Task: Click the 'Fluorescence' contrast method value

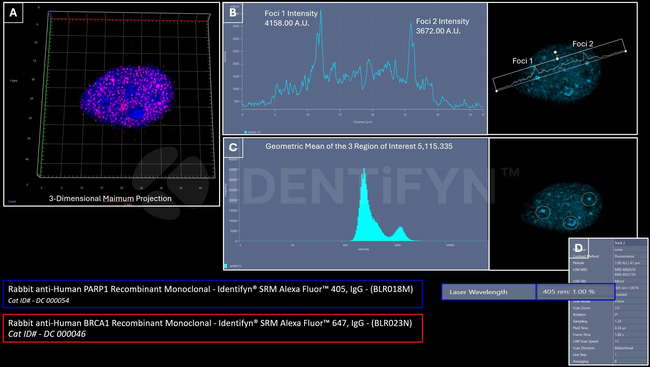Action: [x=625, y=256]
